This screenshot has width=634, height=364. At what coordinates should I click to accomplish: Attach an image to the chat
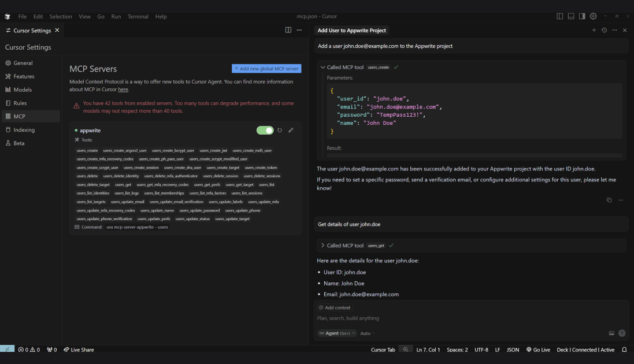pos(611,333)
